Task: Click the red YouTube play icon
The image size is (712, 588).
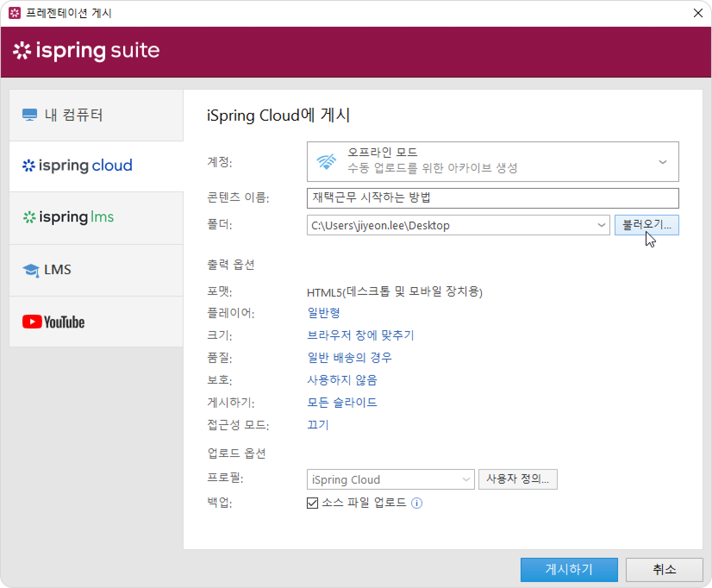Action: tap(32, 322)
